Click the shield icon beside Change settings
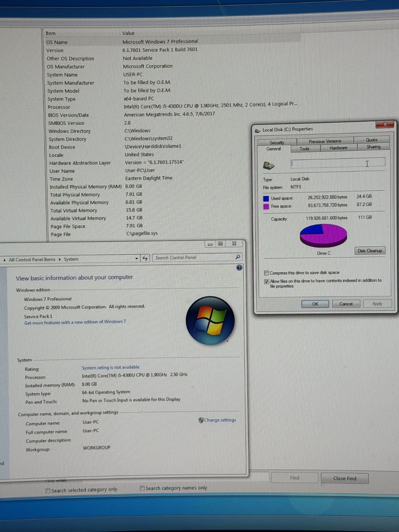Screen dimensions: 399x532 point(201,420)
